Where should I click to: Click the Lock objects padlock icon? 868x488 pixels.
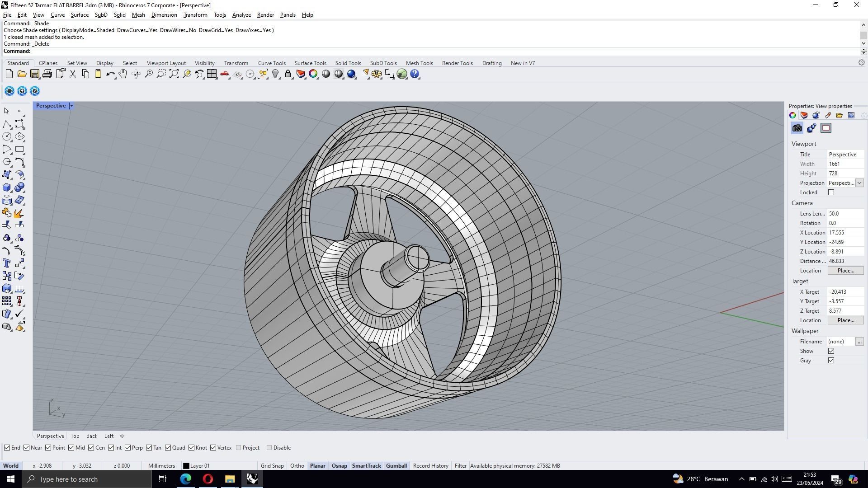pyautogui.click(x=288, y=74)
